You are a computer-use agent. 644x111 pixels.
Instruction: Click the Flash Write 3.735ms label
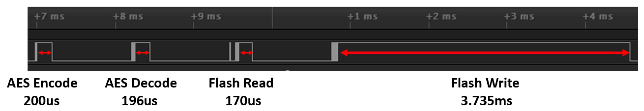point(485,92)
